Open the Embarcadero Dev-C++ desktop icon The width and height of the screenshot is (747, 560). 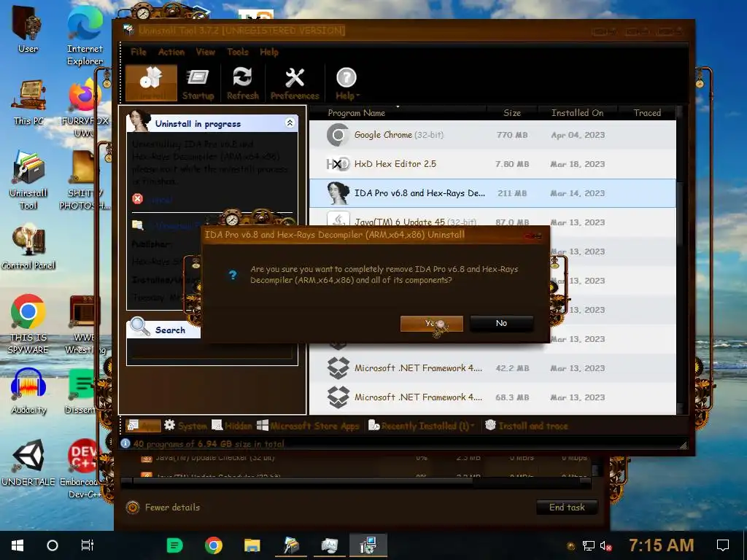point(84,469)
